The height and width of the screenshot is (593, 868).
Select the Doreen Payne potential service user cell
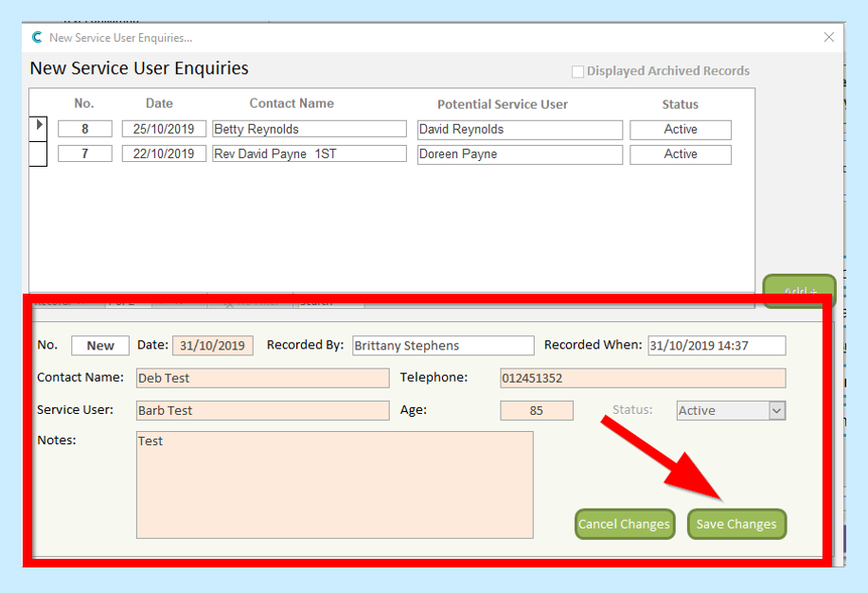tap(520, 154)
